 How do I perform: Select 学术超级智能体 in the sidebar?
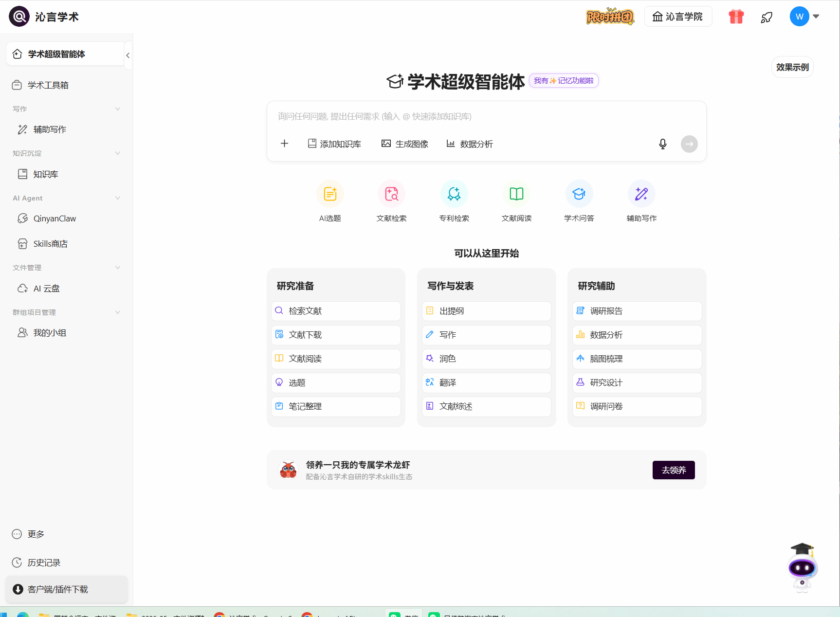pos(65,54)
